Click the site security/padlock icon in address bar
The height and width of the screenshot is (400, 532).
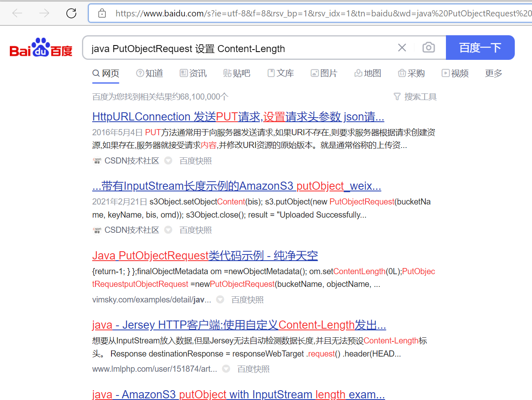[x=102, y=13]
